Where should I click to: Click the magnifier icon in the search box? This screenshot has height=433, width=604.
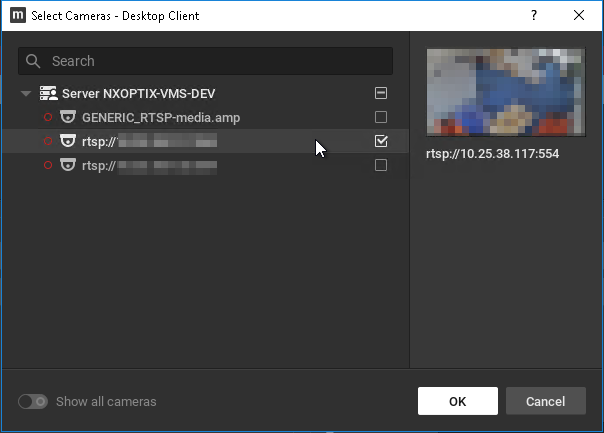click(35, 61)
